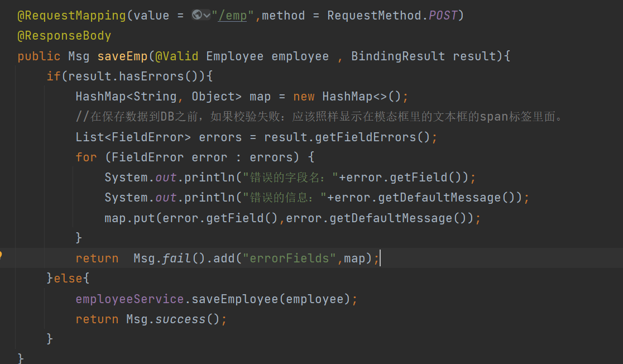623x364 pixels.
Task: Click the @Valid annotation
Action: coord(177,56)
